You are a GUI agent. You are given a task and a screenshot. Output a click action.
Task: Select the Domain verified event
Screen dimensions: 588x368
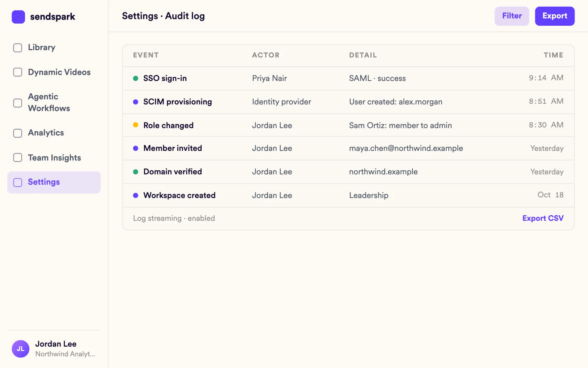(173, 172)
